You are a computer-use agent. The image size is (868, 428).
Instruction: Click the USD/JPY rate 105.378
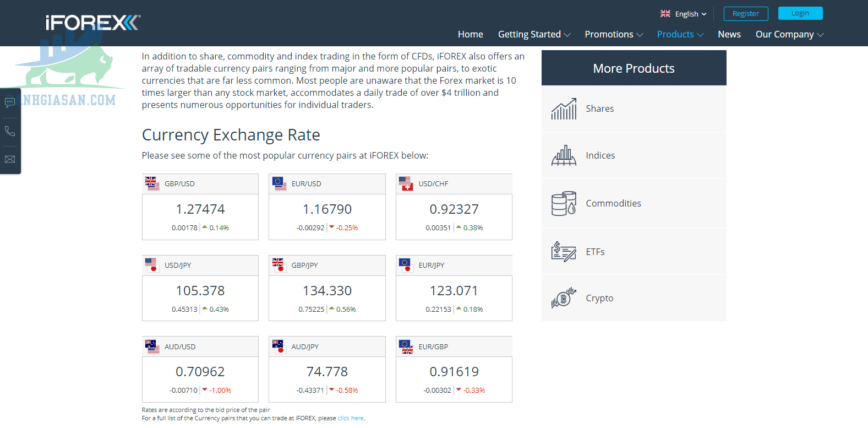click(200, 290)
